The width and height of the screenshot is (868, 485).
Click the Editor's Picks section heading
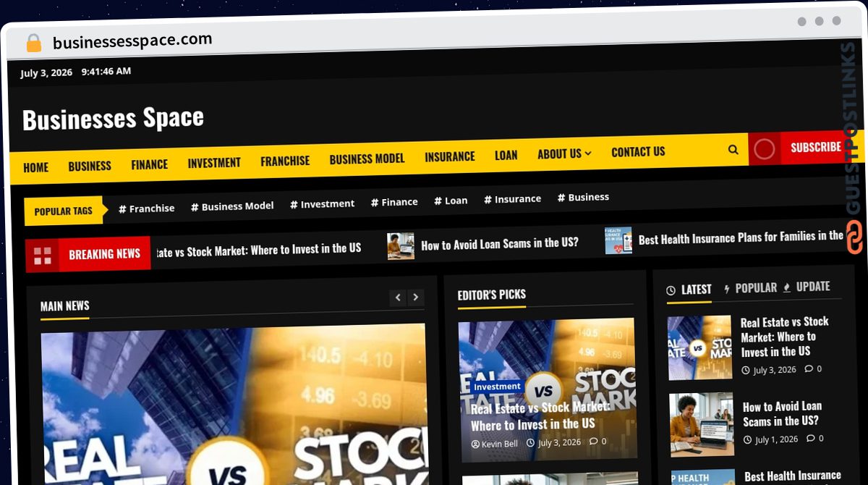pos(492,295)
